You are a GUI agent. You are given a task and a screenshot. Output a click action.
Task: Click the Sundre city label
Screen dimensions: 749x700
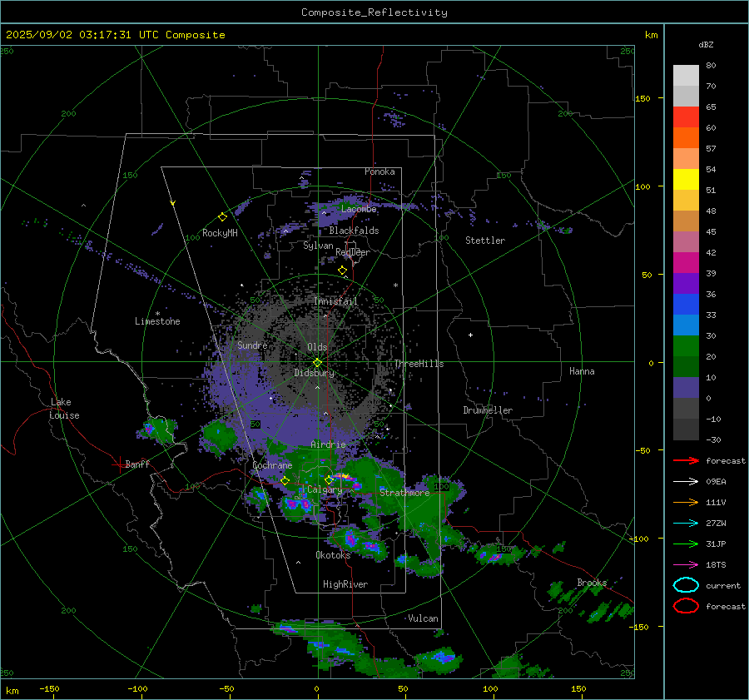pyautogui.click(x=252, y=345)
